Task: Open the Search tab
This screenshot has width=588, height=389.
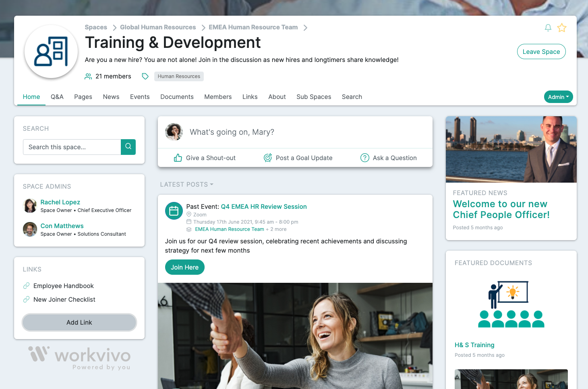Action: pos(352,97)
